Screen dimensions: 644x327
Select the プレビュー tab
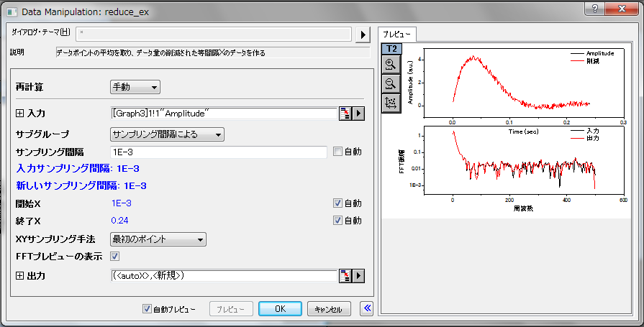pyautogui.click(x=396, y=34)
